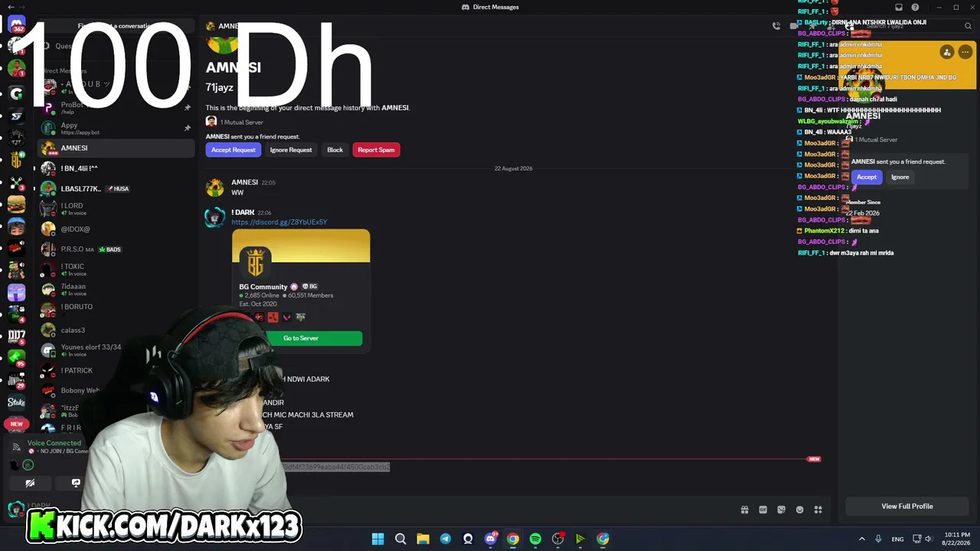Click the '1 Mutual Server' text in chat header
Image resolution: width=980 pixels, height=551 pixels.
pyautogui.click(x=242, y=122)
